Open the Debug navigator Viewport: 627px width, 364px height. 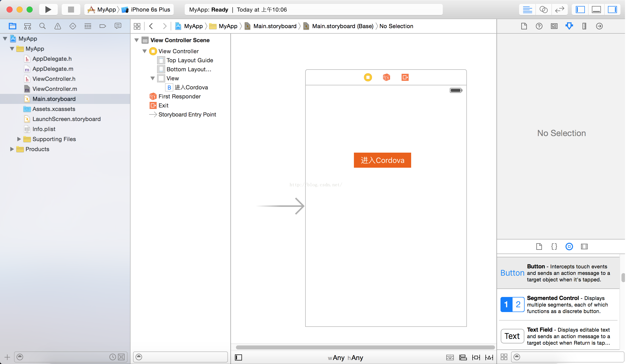point(88,26)
